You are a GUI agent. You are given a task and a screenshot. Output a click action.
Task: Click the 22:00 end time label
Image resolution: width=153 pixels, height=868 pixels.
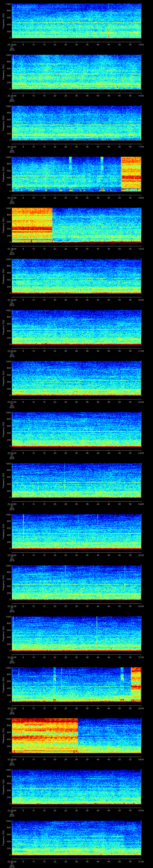click(x=141, y=402)
